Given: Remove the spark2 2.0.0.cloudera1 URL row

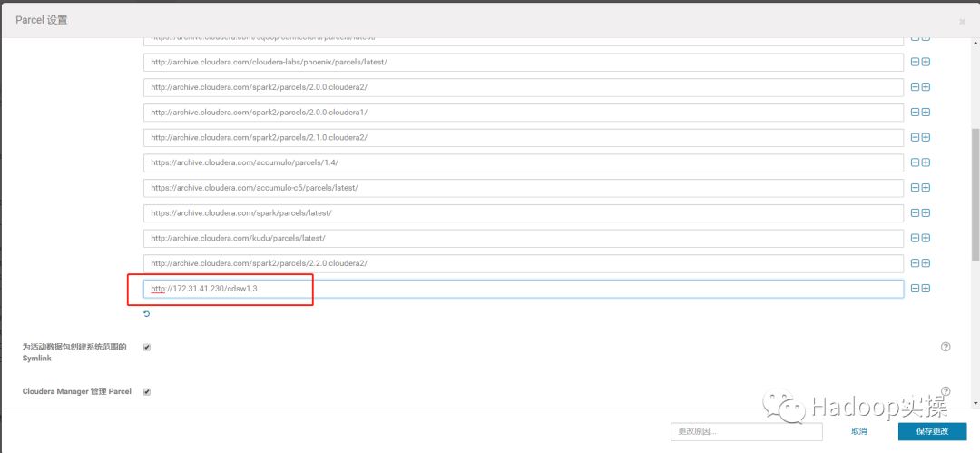Looking at the screenshot, I should click(x=915, y=113).
